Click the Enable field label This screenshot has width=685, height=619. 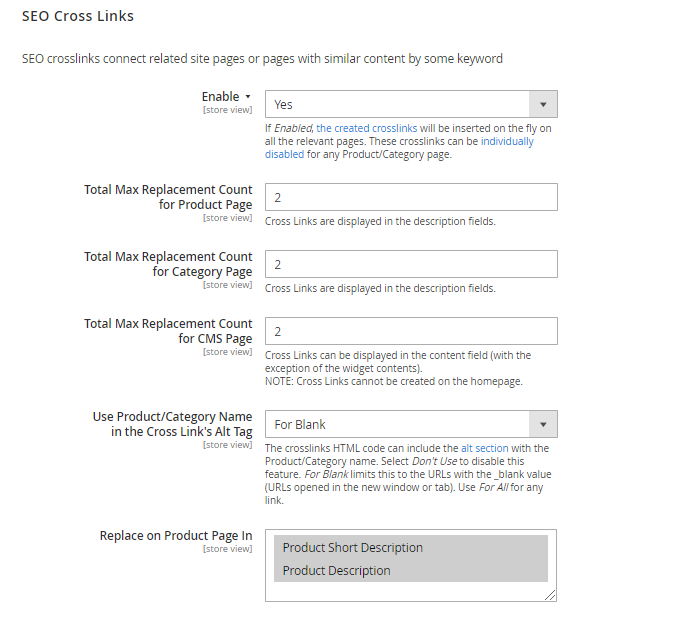[220, 97]
